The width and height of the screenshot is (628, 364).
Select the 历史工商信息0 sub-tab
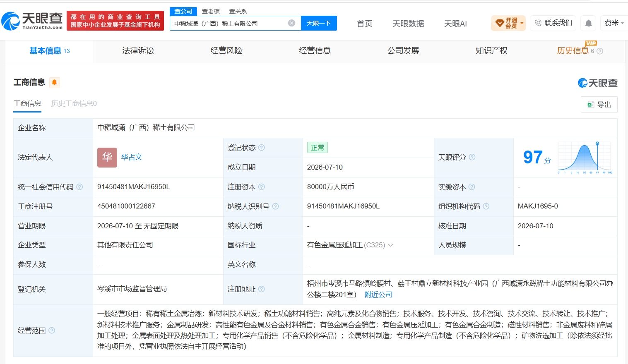(74, 104)
